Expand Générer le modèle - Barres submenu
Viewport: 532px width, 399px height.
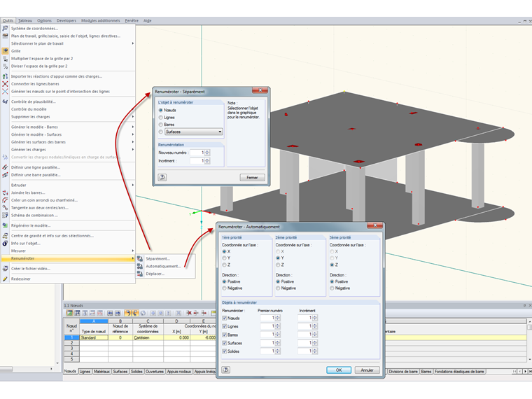pos(133,127)
